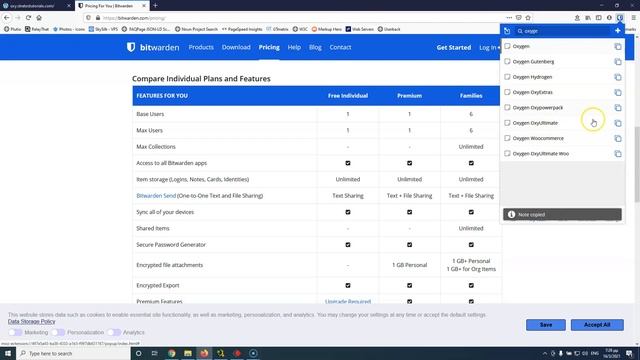
Task: Open Chrome from the taskbar
Action: coord(171,353)
